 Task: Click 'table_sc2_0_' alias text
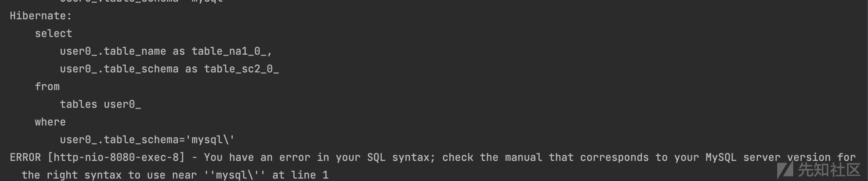pos(241,69)
